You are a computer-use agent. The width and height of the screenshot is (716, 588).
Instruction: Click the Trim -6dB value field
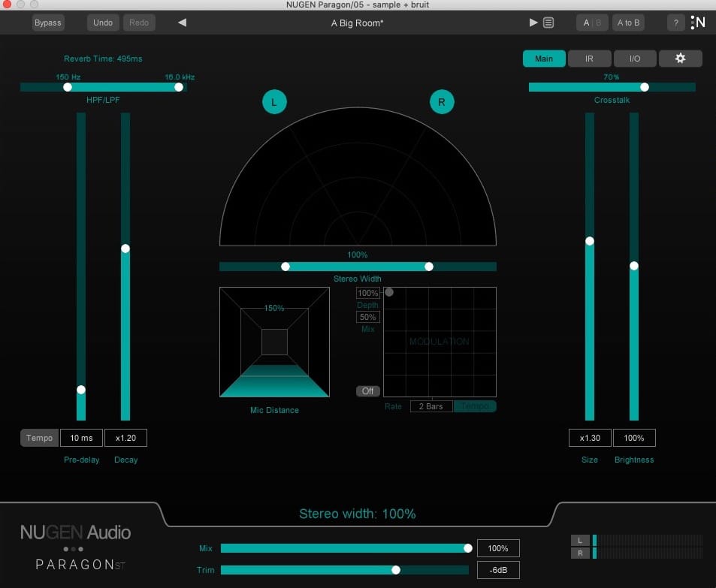click(497, 570)
